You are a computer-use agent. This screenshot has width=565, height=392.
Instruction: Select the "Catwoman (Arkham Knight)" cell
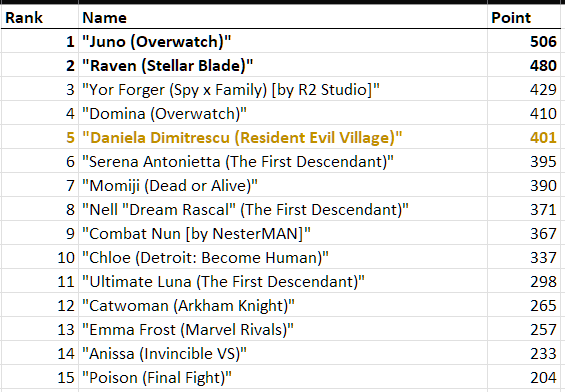[x=283, y=305]
